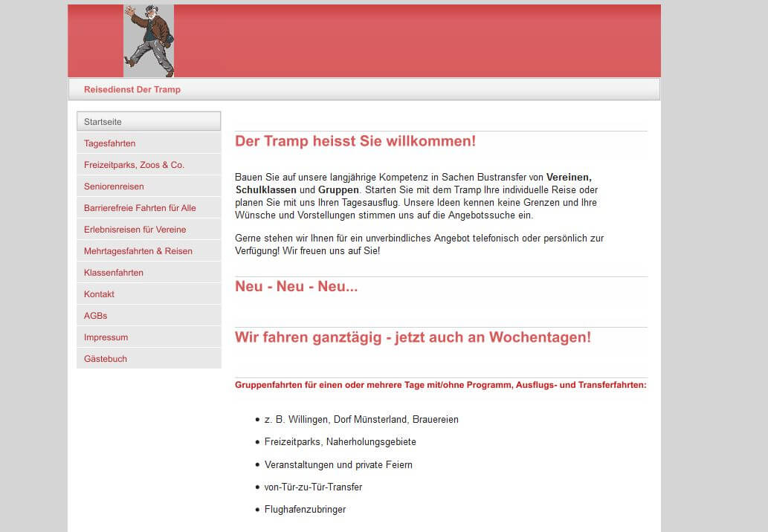This screenshot has height=532, width=768.
Task: Select Startseite in the sidebar menu
Action: pos(149,121)
